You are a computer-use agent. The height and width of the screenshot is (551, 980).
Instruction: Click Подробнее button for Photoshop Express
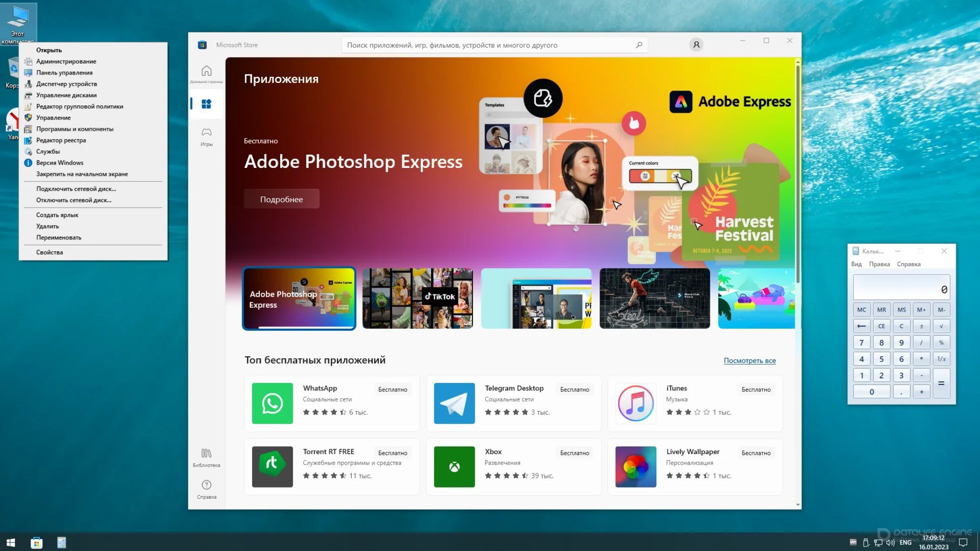click(281, 199)
